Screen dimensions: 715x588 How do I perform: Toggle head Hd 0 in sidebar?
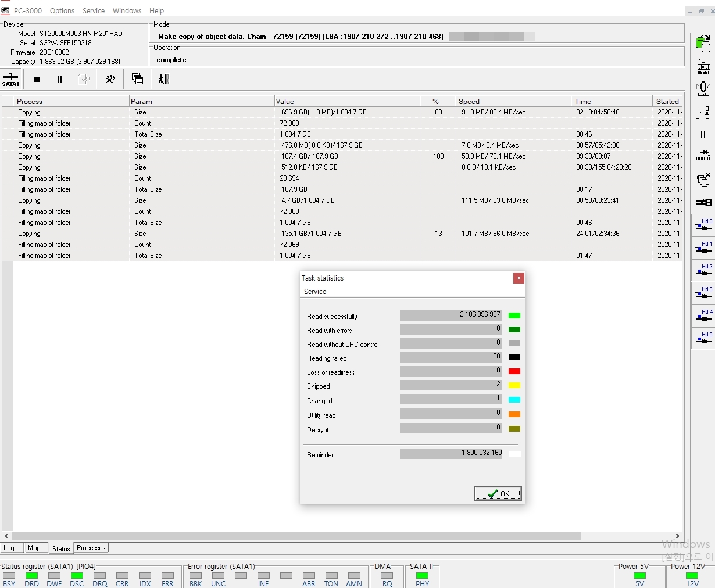point(703,225)
